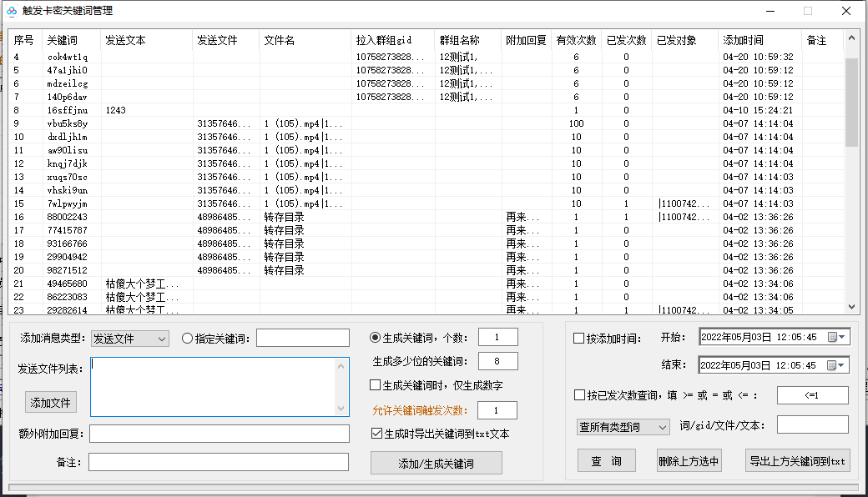Select row with keyword 77415787
868x497 pixels.
tap(426, 230)
